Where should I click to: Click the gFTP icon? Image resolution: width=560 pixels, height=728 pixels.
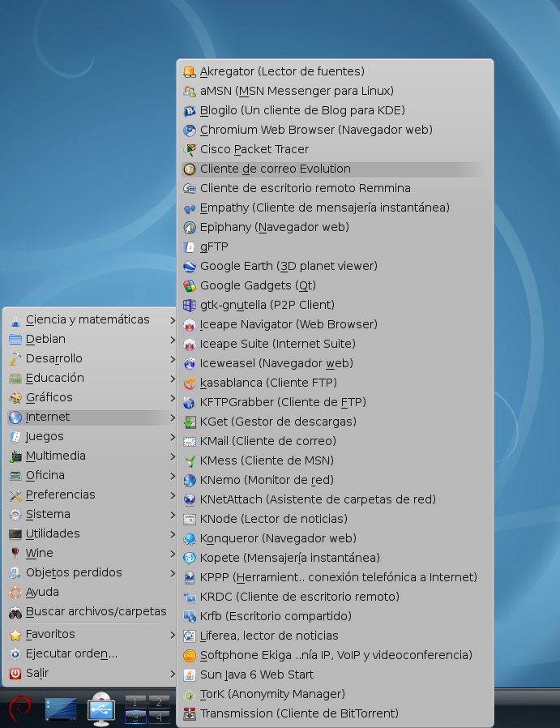pos(190,247)
